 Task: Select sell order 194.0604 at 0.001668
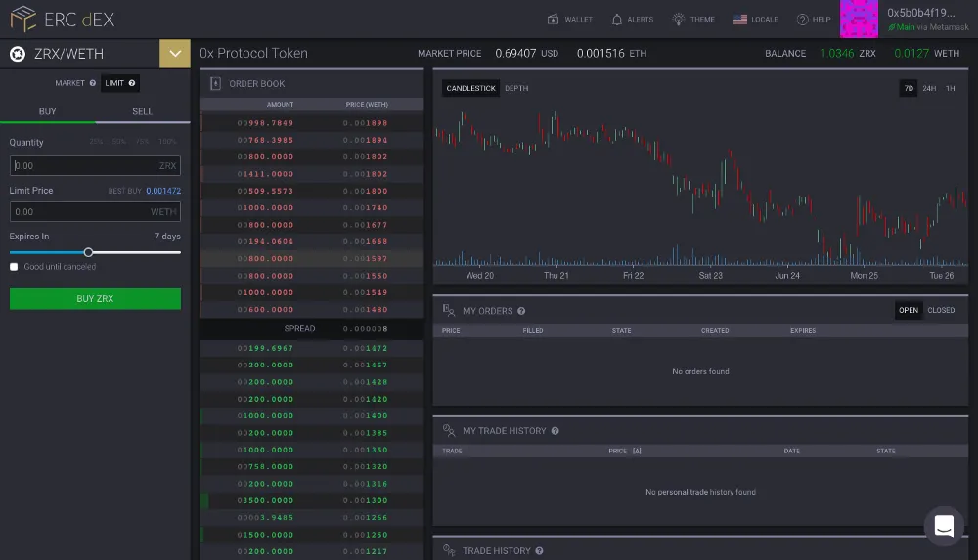pos(311,241)
